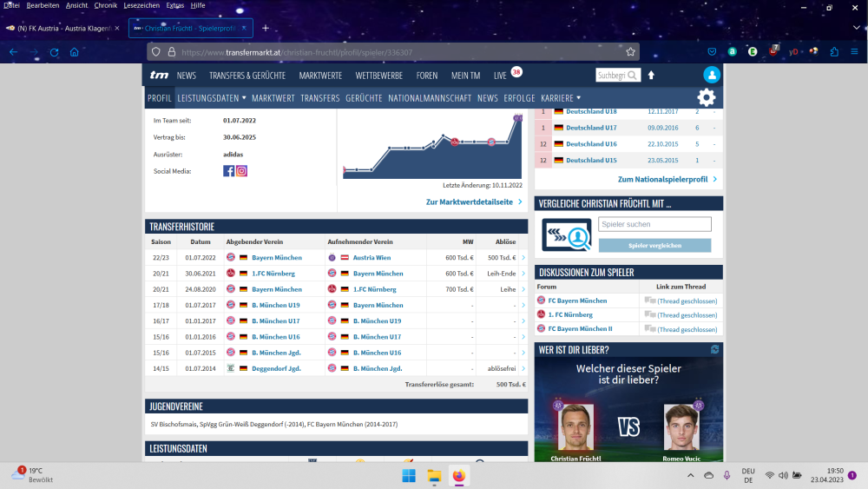Bookmark this page with the star icon
Screen dimensions: 868x489
[x=631, y=52]
